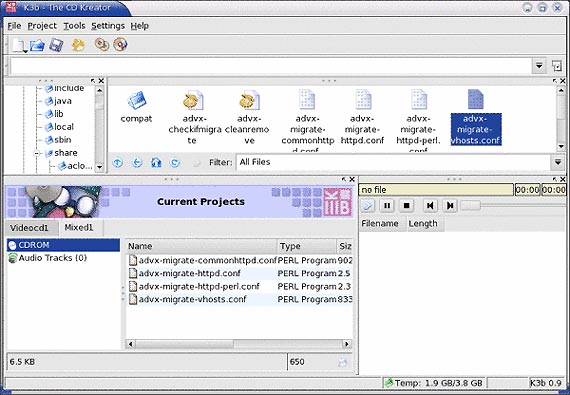This screenshot has width=570, height=395.
Task: Select advx-migrate-httpd.conf row in project
Action: [x=239, y=273]
